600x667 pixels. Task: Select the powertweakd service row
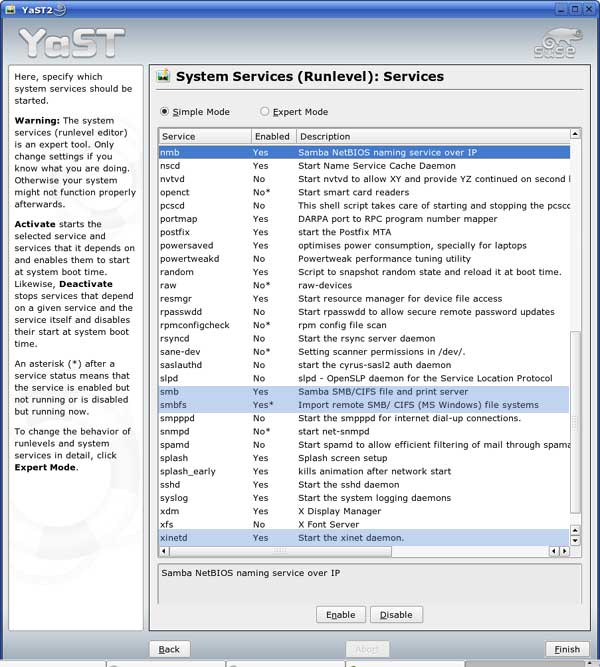[364, 259]
